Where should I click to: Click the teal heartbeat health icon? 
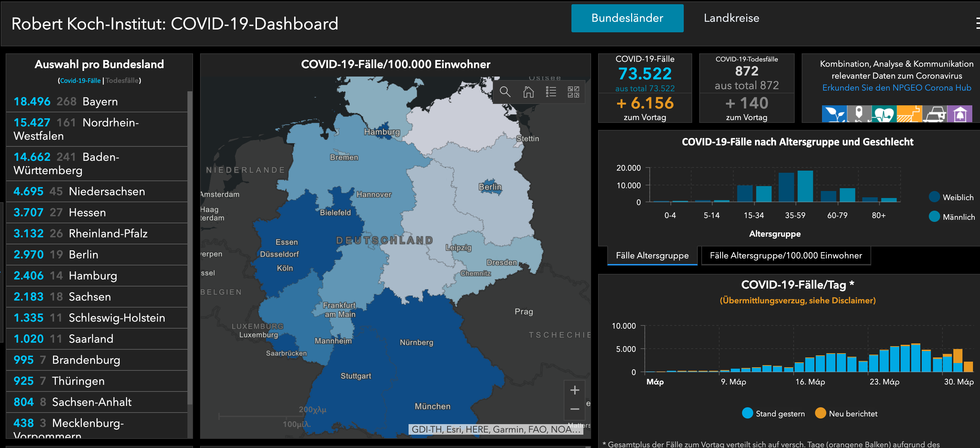pyautogui.click(x=883, y=114)
